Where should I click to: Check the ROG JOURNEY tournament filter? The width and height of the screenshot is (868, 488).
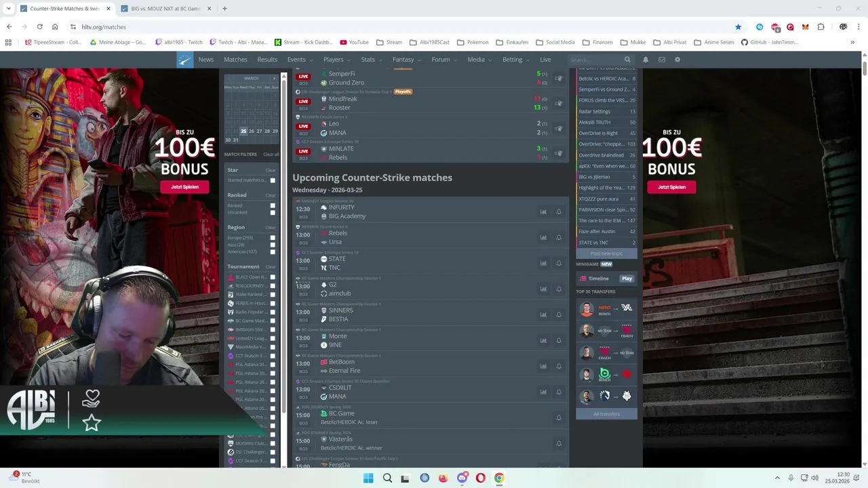coord(273,286)
